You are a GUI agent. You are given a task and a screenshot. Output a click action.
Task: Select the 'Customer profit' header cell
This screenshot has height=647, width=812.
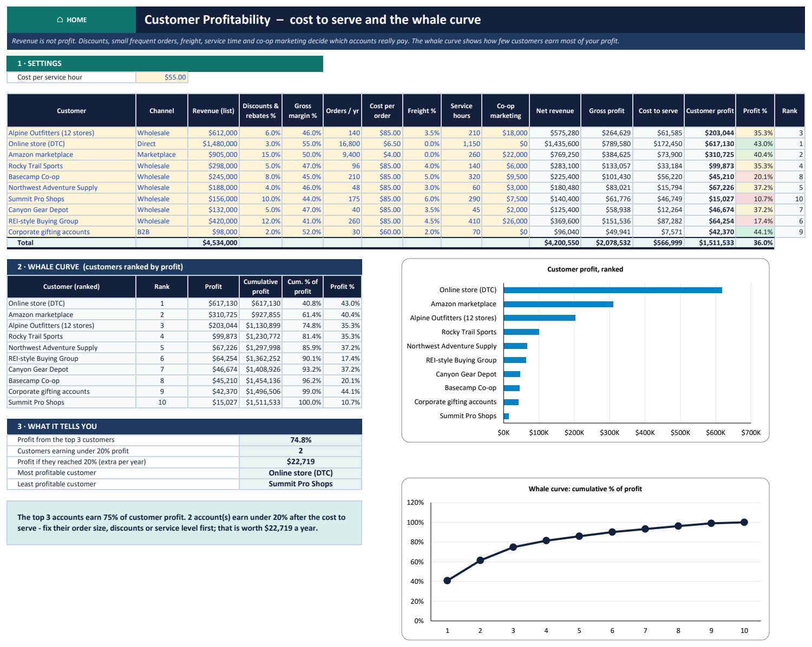pos(710,111)
